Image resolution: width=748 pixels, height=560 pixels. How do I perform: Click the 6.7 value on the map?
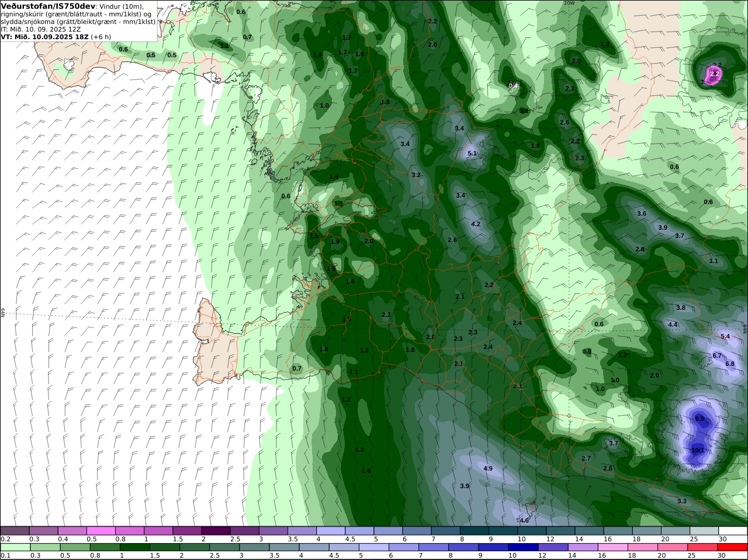click(717, 355)
